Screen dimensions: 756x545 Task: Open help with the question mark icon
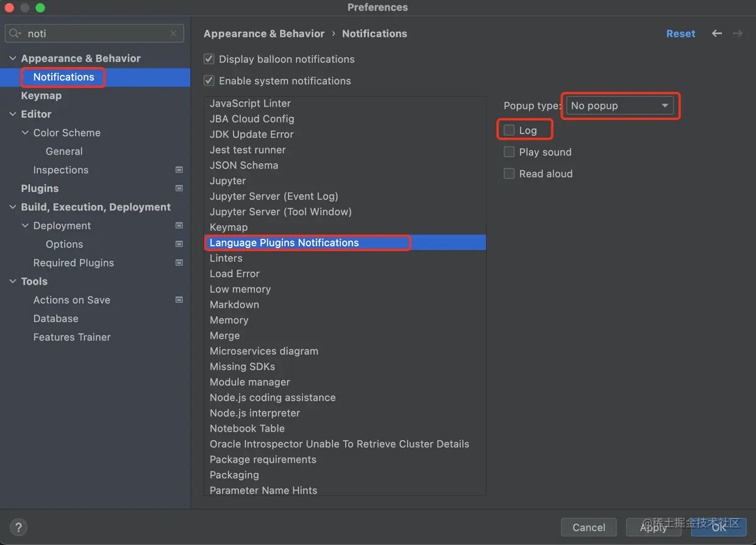[x=19, y=527]
